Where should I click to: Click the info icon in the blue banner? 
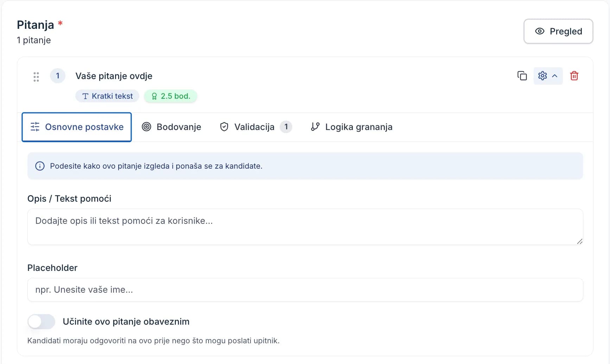[x=40, y=166]
